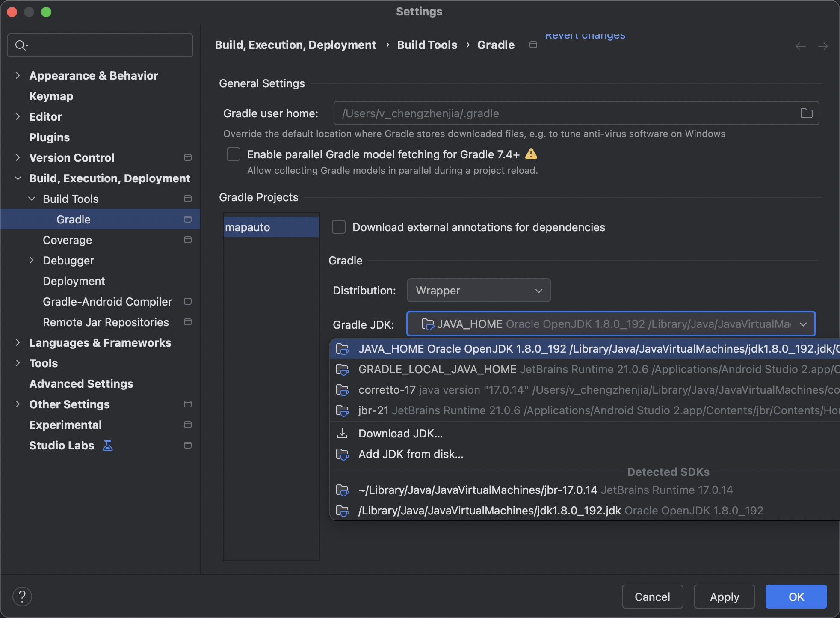Click the back navigation arrow
Screen dimensions: 840x618
tap(800, 46)
